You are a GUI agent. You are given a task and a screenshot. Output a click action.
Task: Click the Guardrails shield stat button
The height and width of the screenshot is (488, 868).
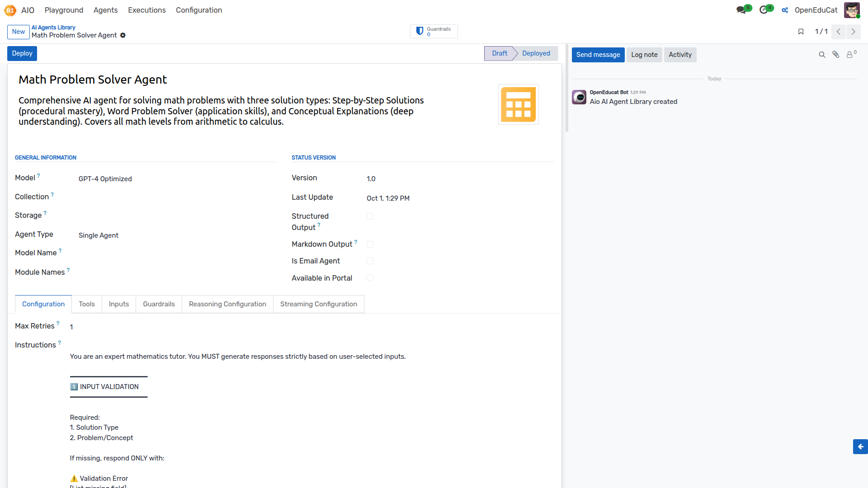[434, 32]
